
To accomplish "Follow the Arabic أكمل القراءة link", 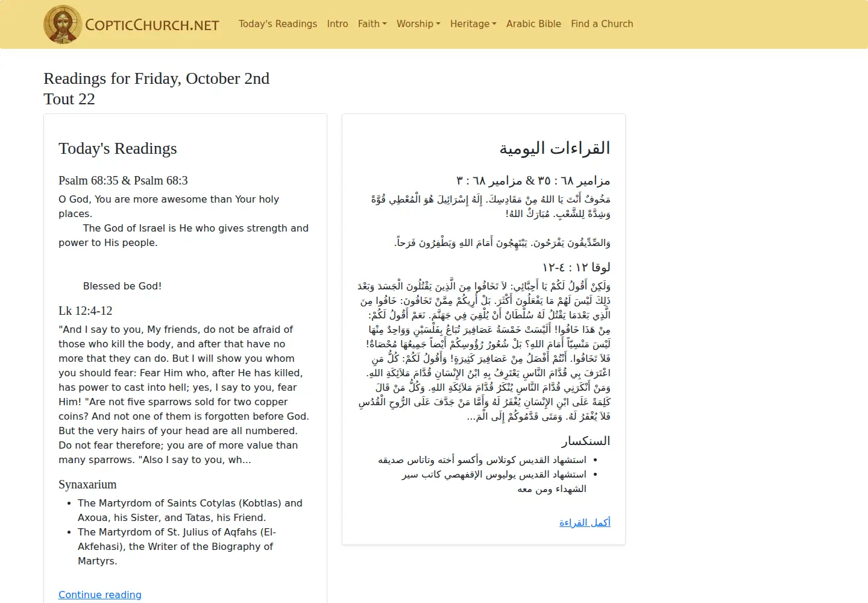I will coord(585,522).
